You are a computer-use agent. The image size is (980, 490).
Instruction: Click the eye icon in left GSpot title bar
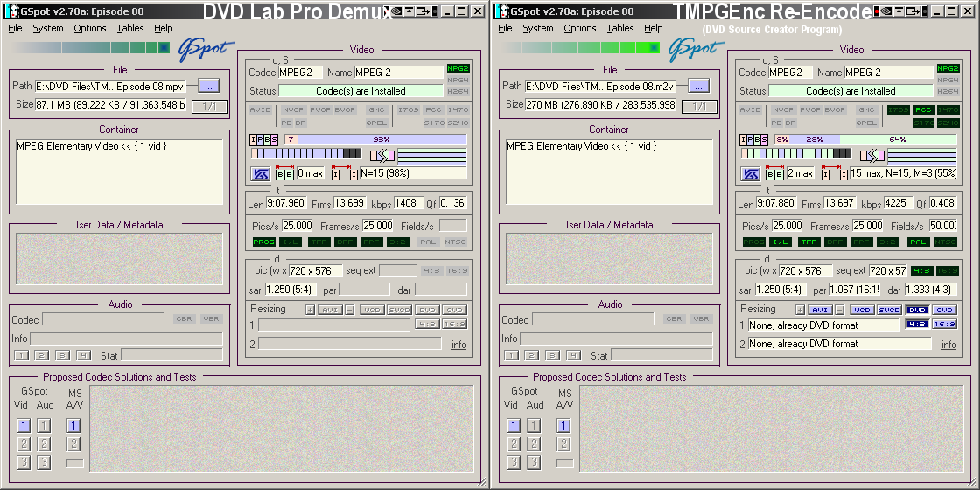[397, 10]
